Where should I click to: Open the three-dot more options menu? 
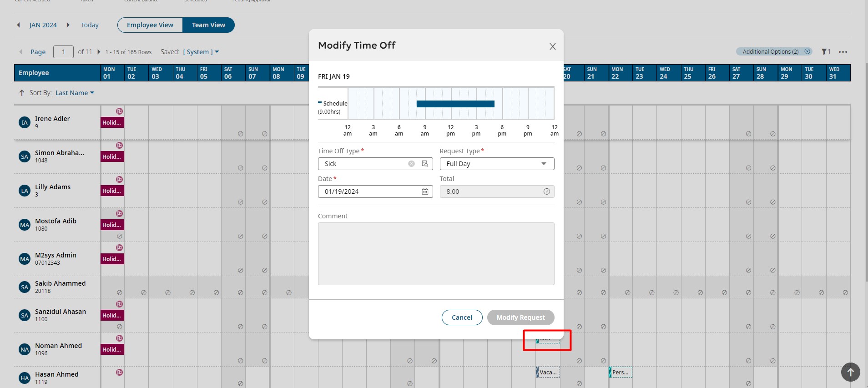coord(843,52)
